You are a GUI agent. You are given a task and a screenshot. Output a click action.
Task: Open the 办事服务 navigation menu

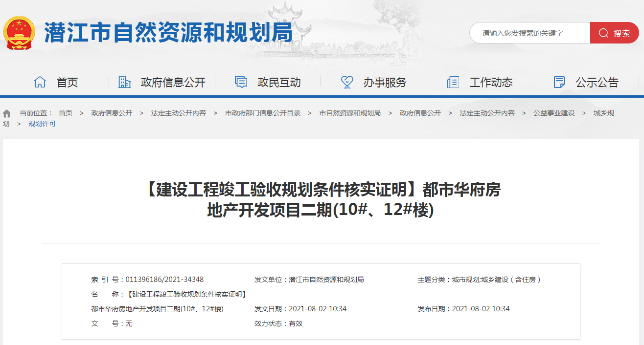(x=385, y=82)
